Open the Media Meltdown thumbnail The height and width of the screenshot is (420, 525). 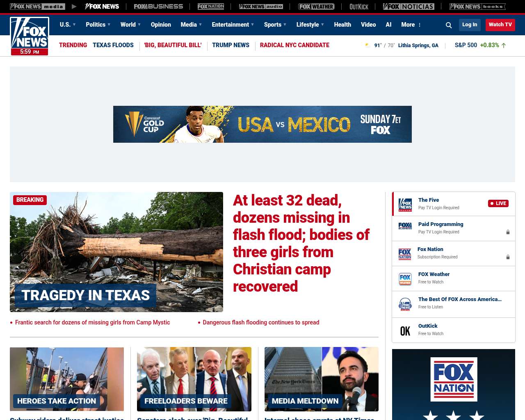tap(322, 379)
